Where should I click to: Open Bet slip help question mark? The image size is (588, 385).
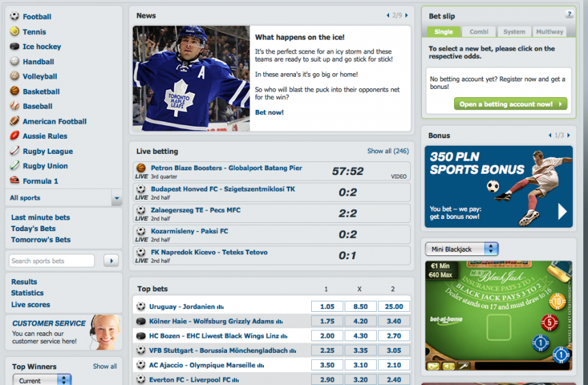point(569,14)
